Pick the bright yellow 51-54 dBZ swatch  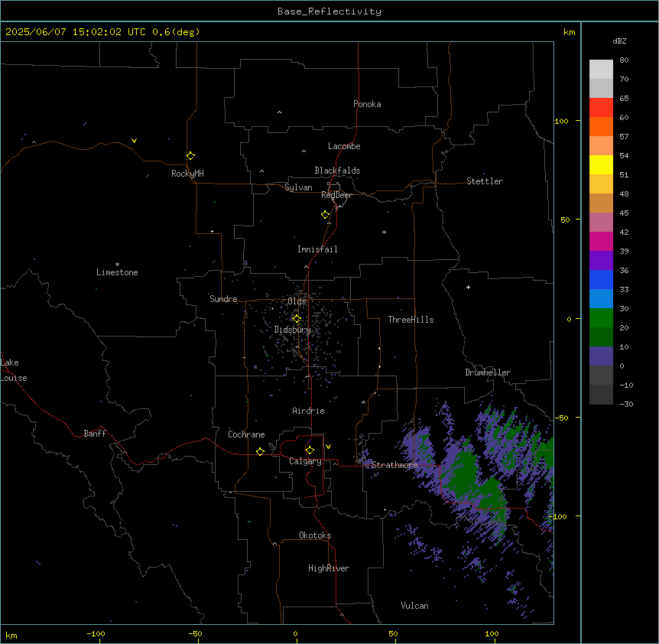pyautogui.click(x=601, y=164)
